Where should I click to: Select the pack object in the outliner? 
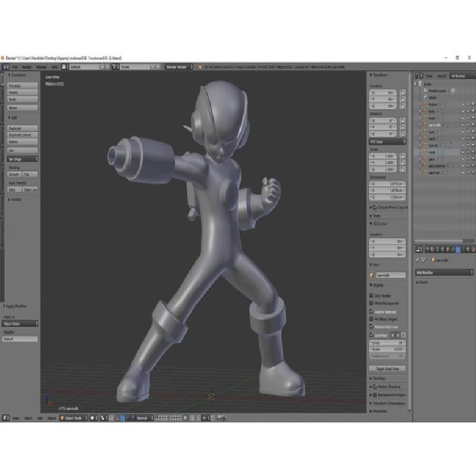point(433,159)
